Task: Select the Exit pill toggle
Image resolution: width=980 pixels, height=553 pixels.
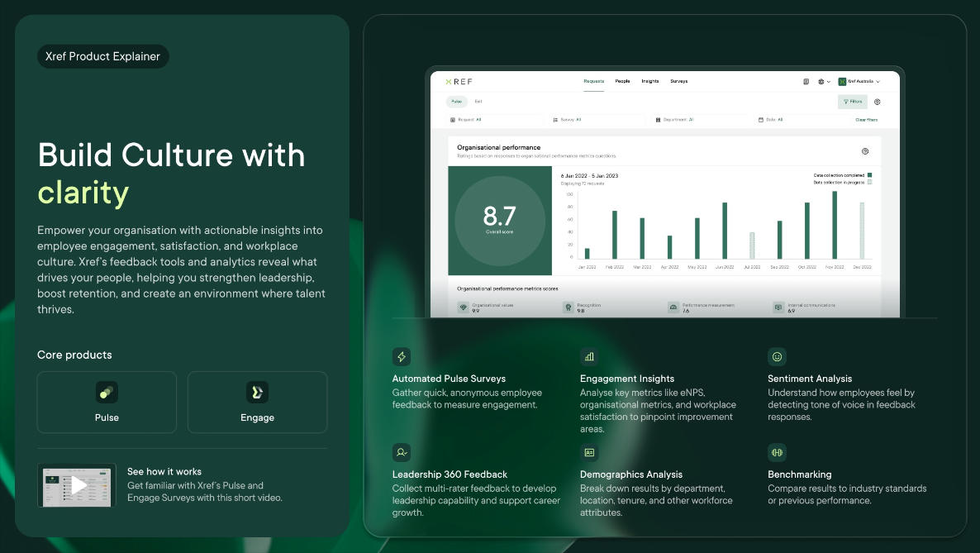Action: [478, 102]
